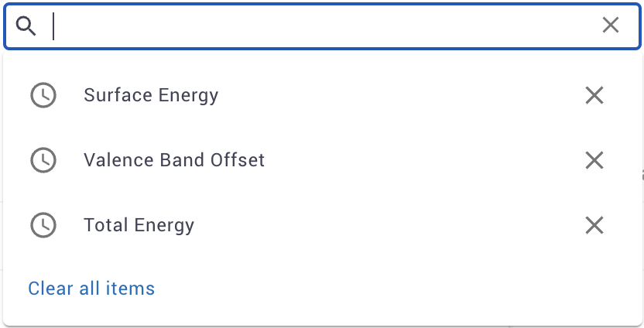644x328 pixels.
Task: Wipe the entire search history list
Action: pyautogui.click(x=91, y=289)
